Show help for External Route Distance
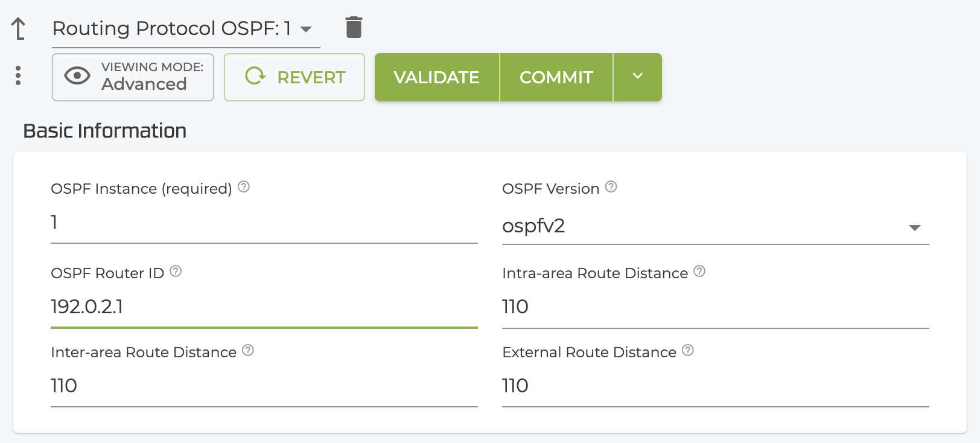This screenshot has height=443, width=980. click(688, 351)
